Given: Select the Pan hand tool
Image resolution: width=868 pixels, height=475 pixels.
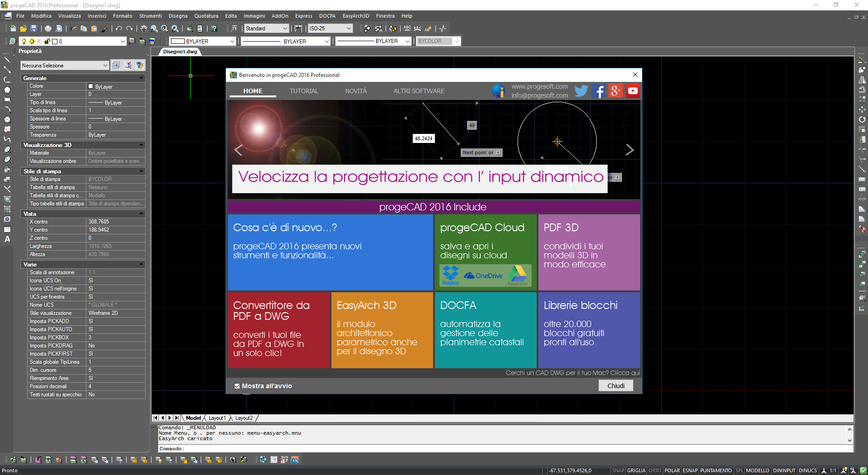Looking at the screenshot, I should coord(144,28).
